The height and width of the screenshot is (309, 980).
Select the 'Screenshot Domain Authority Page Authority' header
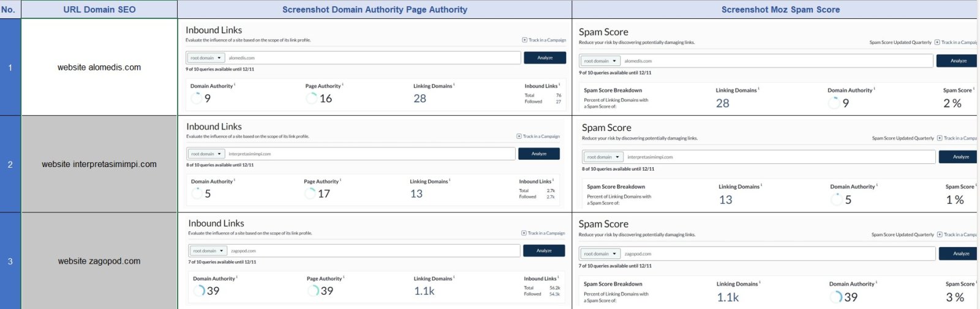(375, 9)
